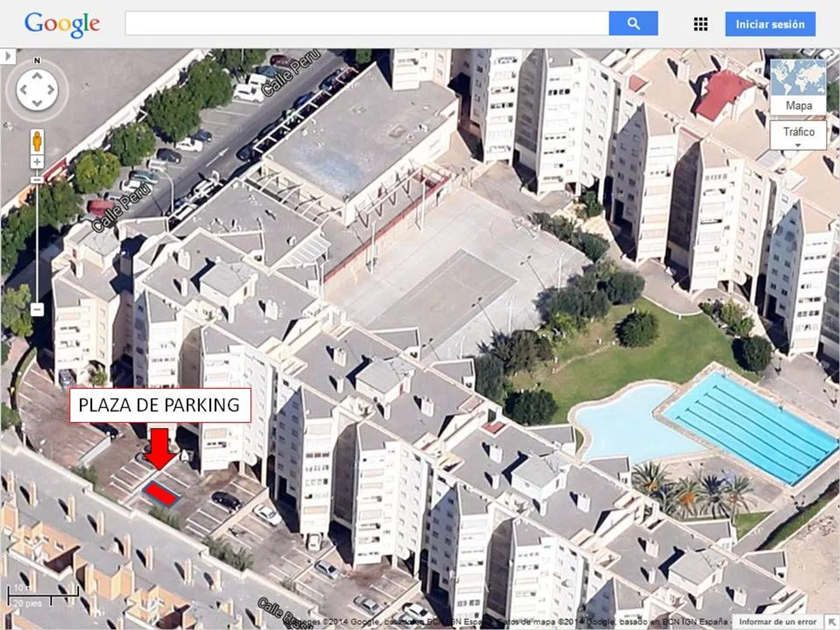This screenshot has height=630, width=840.
Task: Click the bottom-right corner overview map arrow
Action: coord(832,622)
